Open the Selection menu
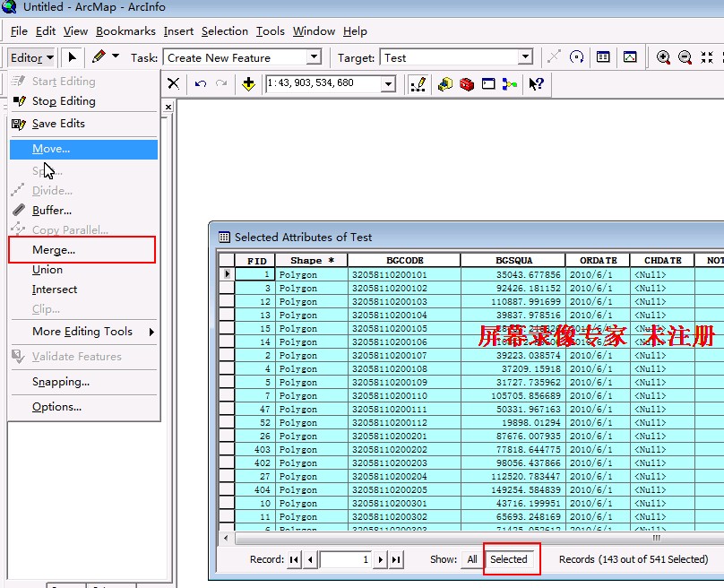The height and width of the screenshot is (588, 724). [224, 31]
